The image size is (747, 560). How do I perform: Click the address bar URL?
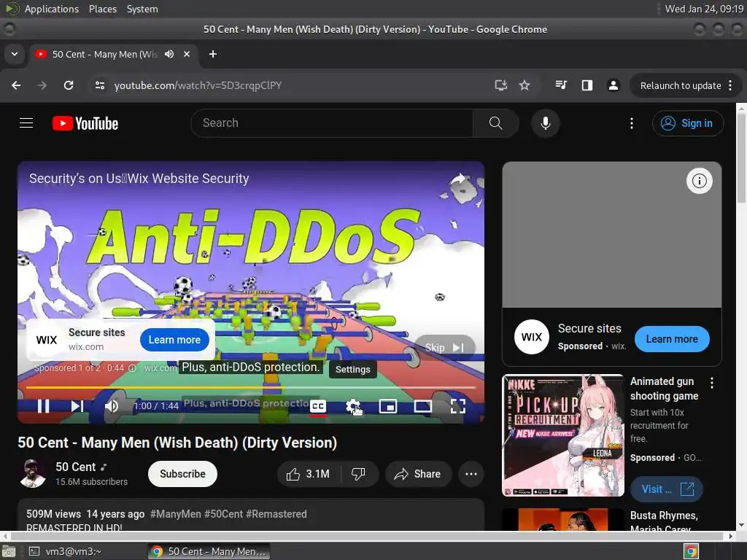[x=198, y=85]
